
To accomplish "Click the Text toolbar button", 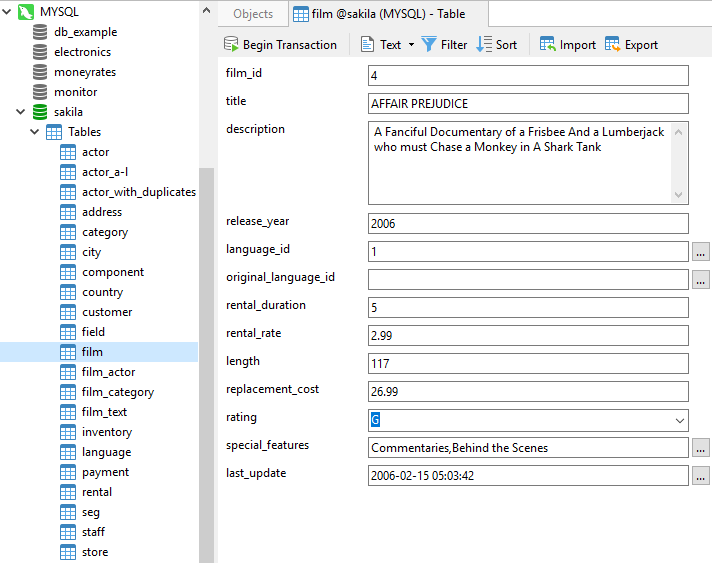I will [x=381, y=44].
